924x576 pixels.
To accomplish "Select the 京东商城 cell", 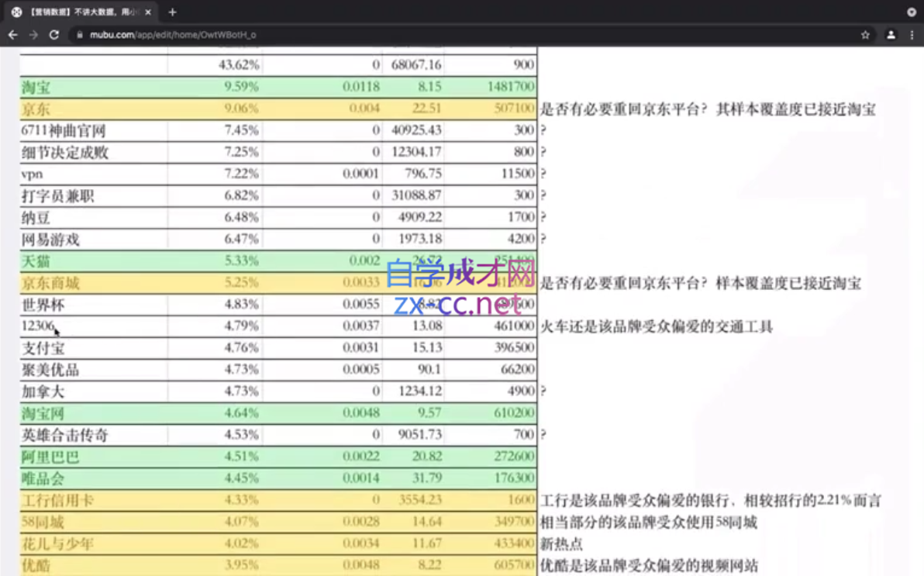I will (x=93, y=283).
